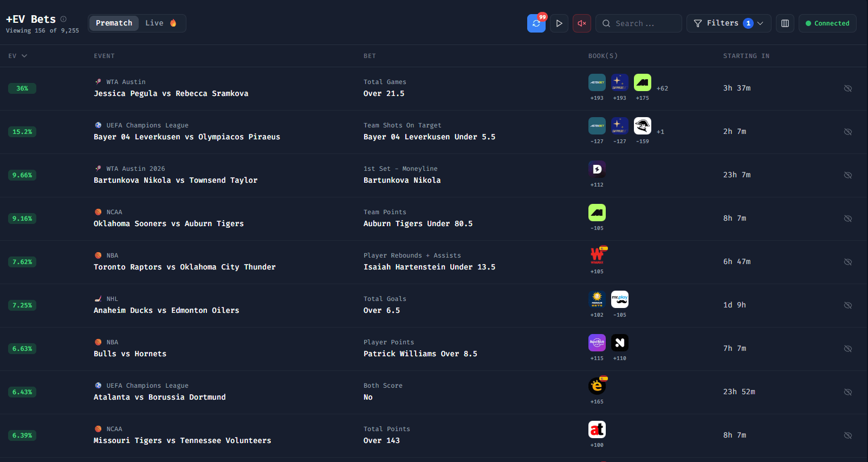Image resolution: width=868 pixels, height=462 pixels.
Task: Click the BOOK(S) column header
Action: pyautogui.click(x=603, y=56)
